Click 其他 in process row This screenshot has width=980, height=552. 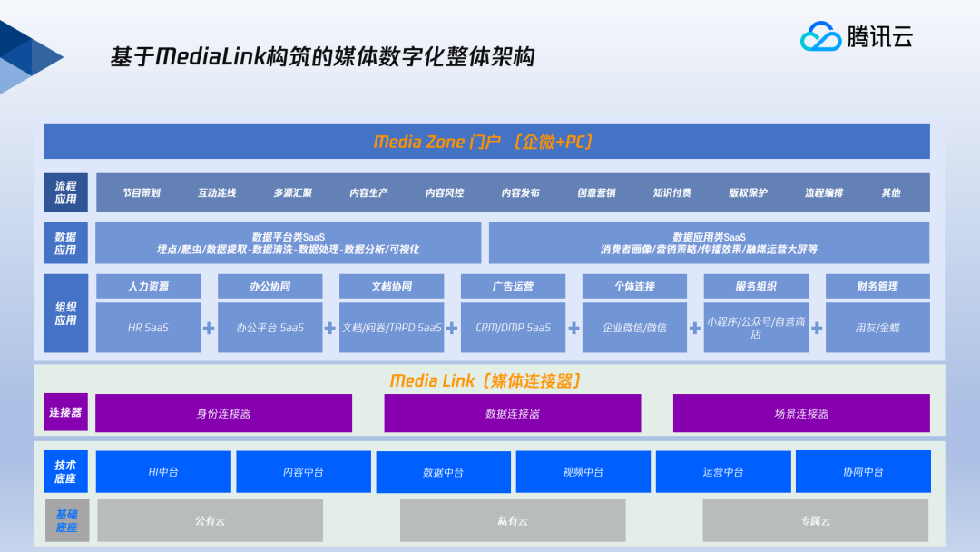[891, 192]
